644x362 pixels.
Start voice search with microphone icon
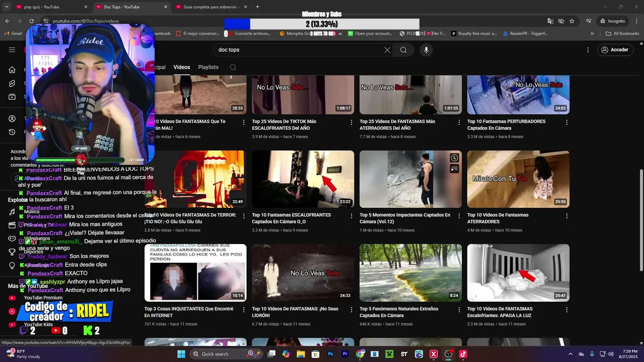pos(426,50)
